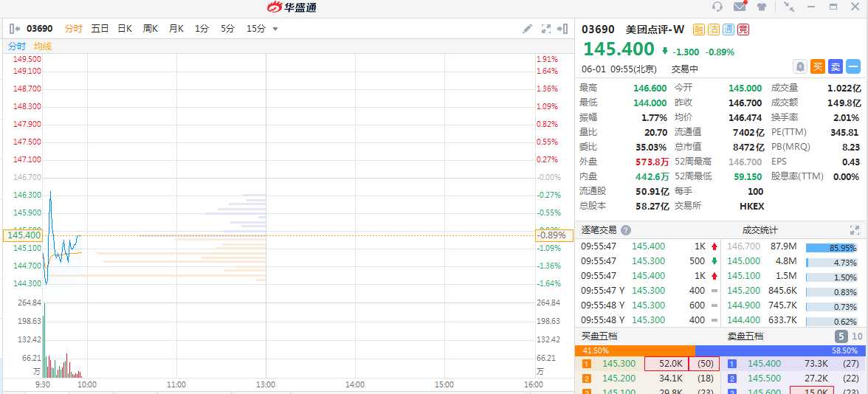Viewport: 868px width, 394px height.
Task: Select the 5分 five-minute chart
Action: 227,29
